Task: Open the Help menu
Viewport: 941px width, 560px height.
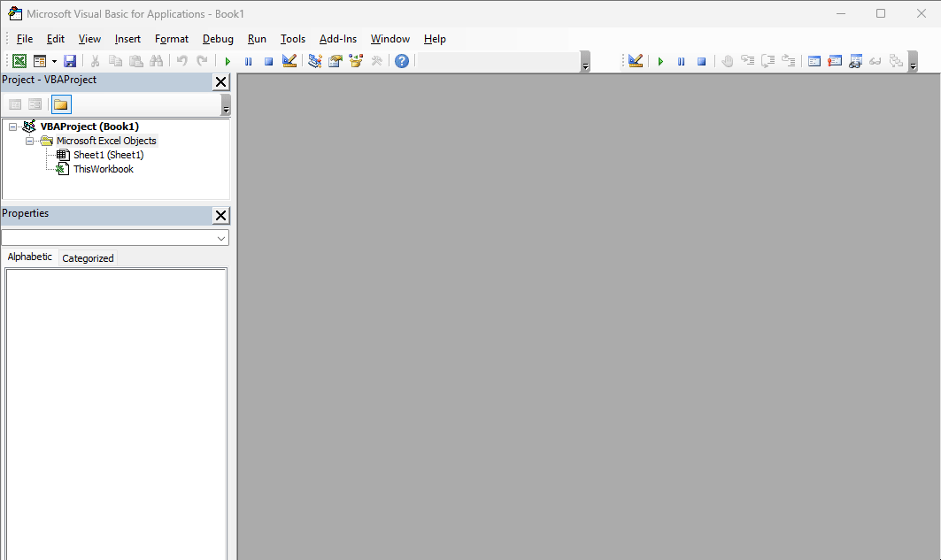Action: [435, 39]
